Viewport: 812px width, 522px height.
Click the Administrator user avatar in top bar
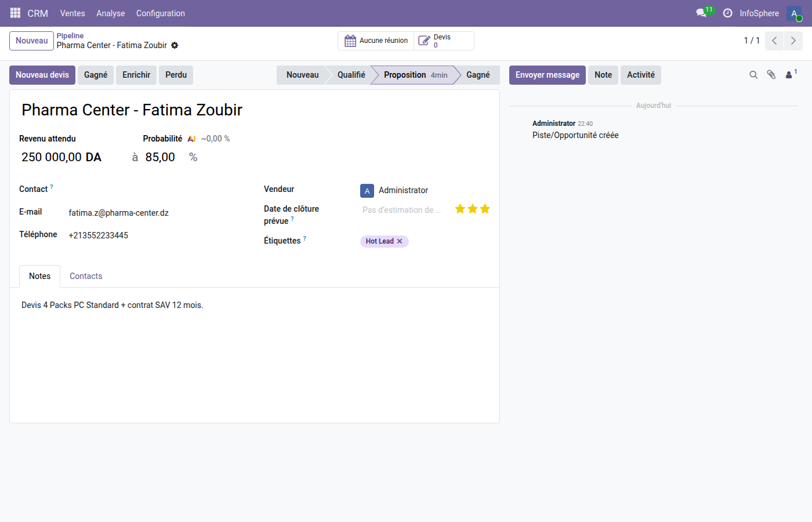click(x=794, y=13)
